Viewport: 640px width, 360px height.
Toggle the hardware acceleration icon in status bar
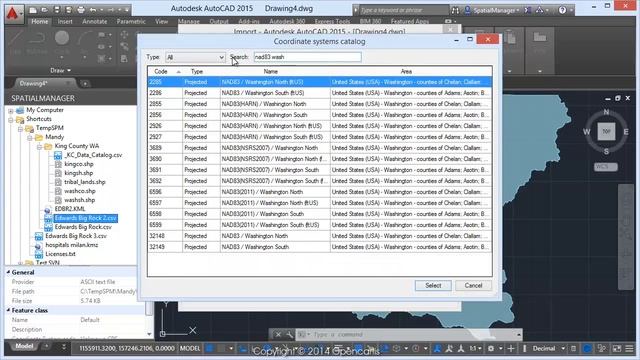pyautogui.click(x=587, y=349)
